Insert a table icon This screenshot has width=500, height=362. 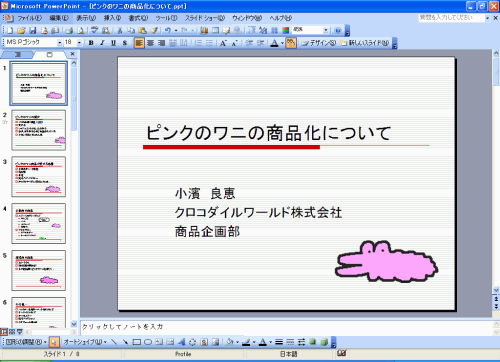click(x=215, y=31)
